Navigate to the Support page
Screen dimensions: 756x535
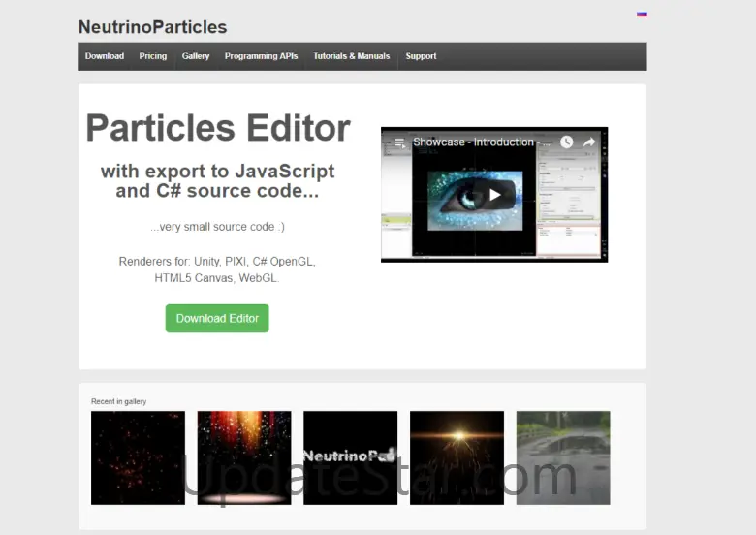[x=421, y=56]
